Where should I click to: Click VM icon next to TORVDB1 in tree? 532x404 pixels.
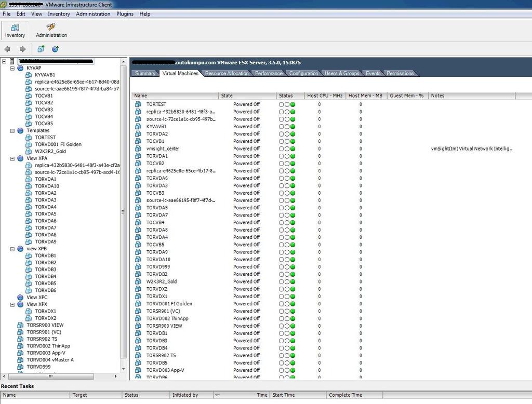tap(29, 256)
